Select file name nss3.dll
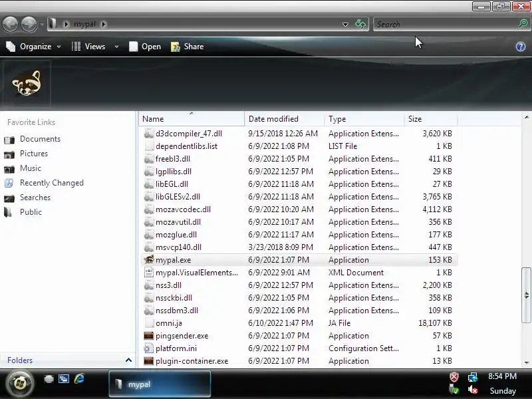The image size is (532, 399). (x=168, y=285)
